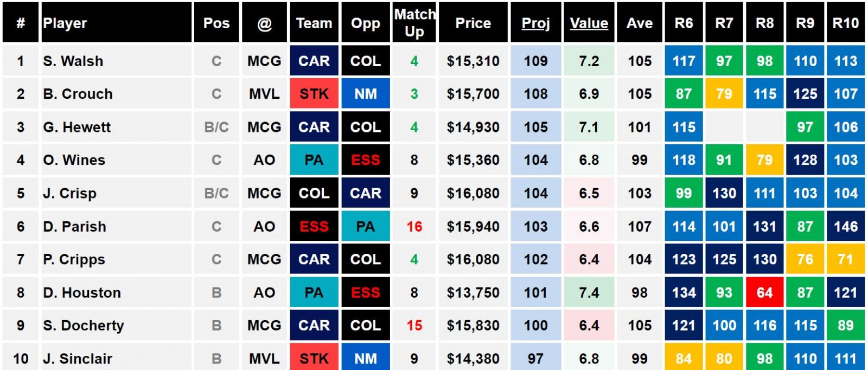The width and height of the screenshot is (868, 370).
Task: Click the $13,750 price for D. Houston
Action: [473, 292]
